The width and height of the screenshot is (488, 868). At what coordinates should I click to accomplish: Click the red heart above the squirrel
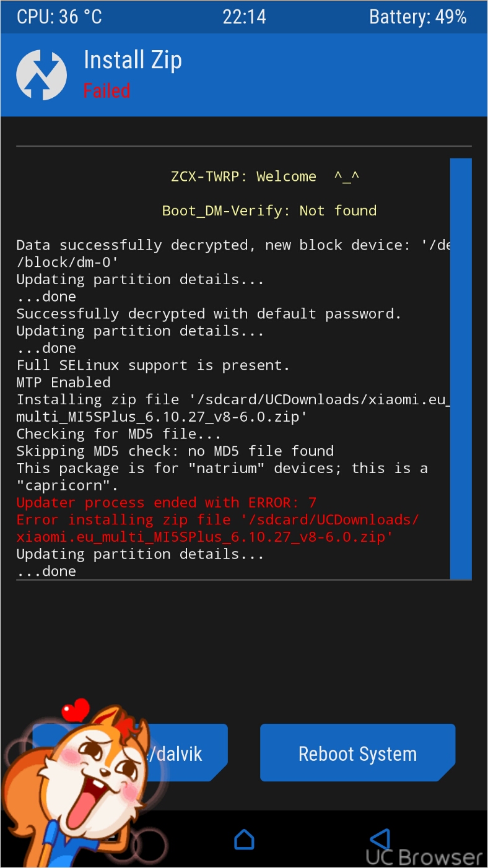point(76,709)
